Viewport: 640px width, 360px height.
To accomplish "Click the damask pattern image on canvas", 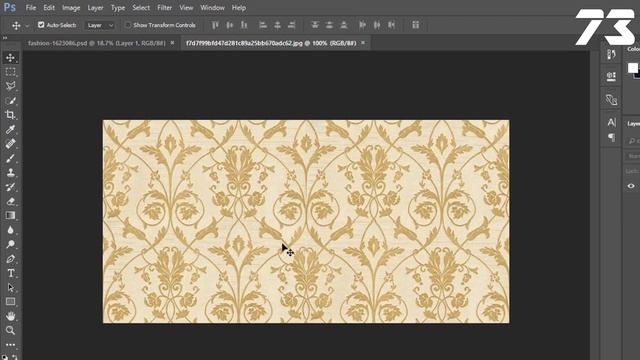I will [x=306, y=221].
